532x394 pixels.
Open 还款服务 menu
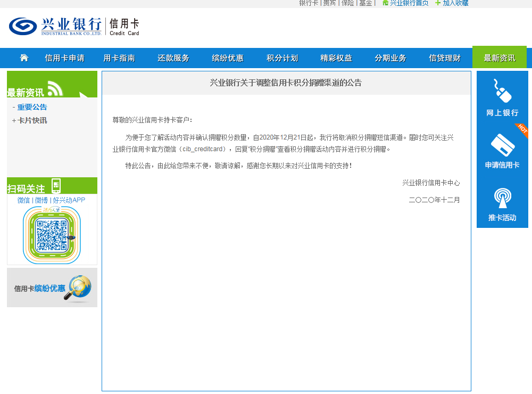coord(173,58)
